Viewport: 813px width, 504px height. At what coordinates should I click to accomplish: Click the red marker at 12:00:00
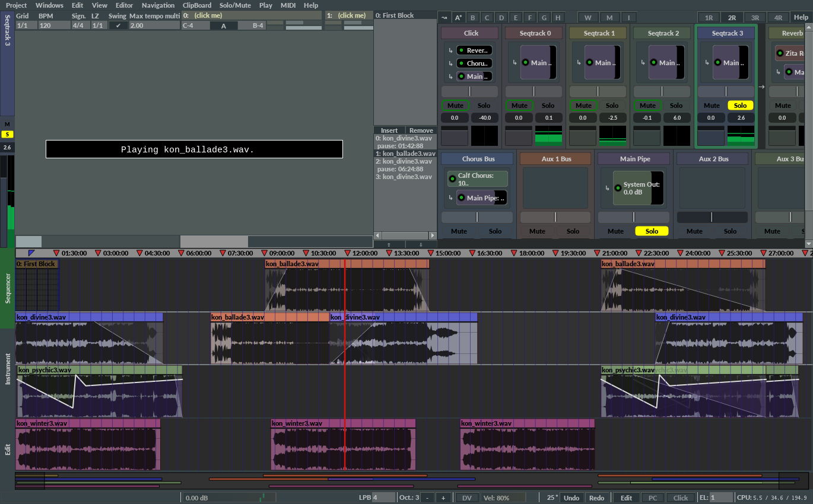[x=347, y=253]
